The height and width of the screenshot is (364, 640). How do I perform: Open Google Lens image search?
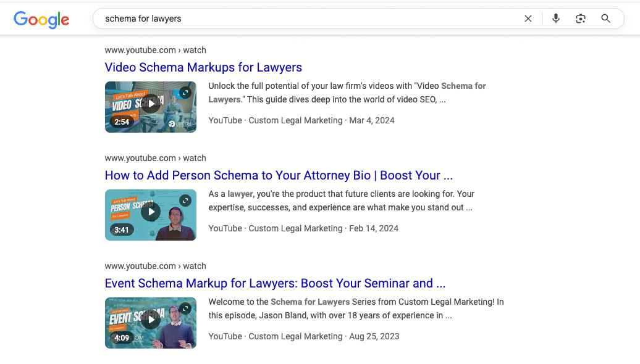coord(580,19)
